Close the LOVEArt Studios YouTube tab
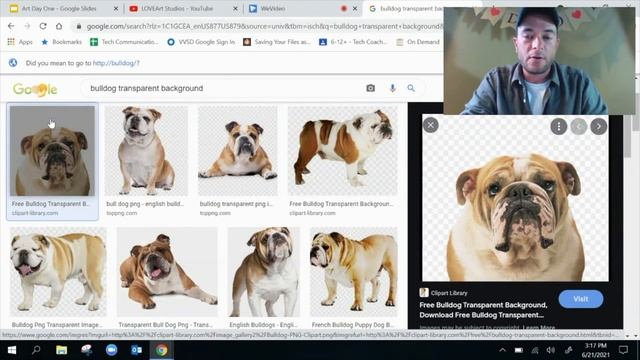 (x=236, y=8)
